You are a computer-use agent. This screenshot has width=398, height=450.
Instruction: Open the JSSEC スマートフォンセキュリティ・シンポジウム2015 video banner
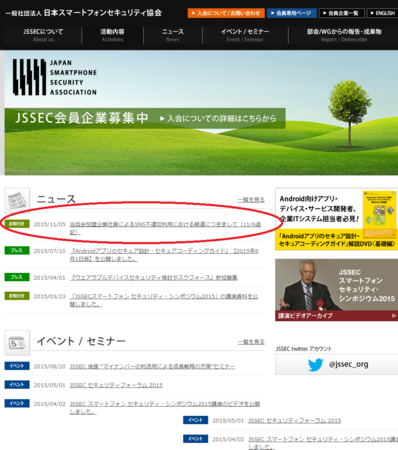(x=336, y=290)
